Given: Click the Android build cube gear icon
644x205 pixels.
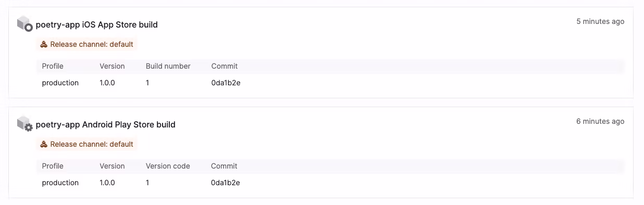Looking at the screenshot, I should 24,124.
